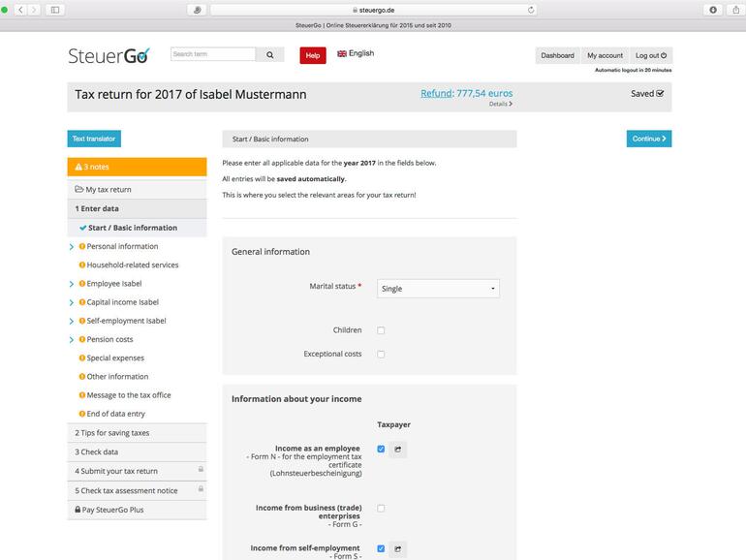
Task: Open Other information item
Action: point(117,376)
